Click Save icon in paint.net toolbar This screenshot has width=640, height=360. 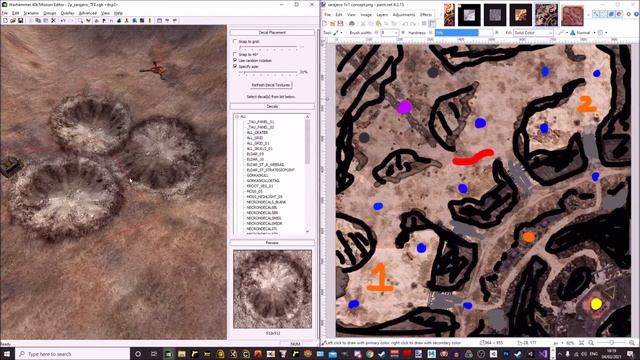(x=340, y=24)
